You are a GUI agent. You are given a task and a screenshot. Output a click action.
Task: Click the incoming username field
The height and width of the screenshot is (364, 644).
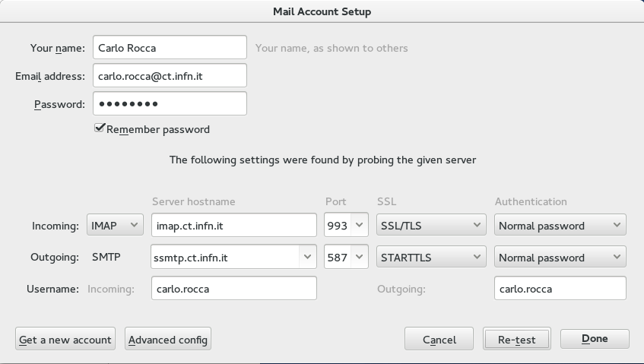click(233, 288)
